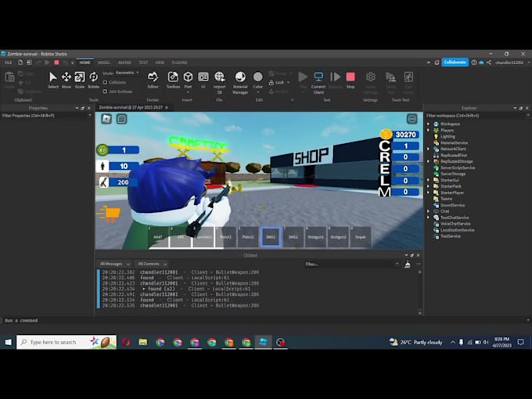Viewport: 532px width, 399px height.
Task: Open the All Contexts filter dropdown
Action: pos(152,264)
